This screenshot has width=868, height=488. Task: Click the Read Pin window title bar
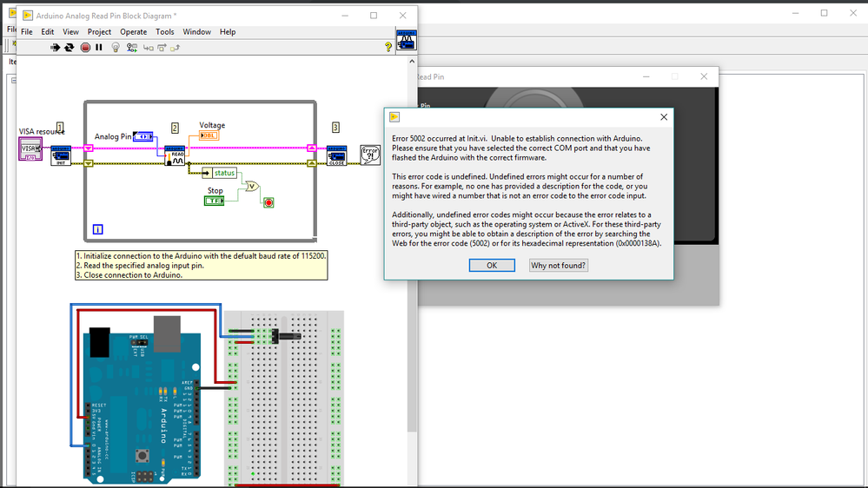pos(567,77)
